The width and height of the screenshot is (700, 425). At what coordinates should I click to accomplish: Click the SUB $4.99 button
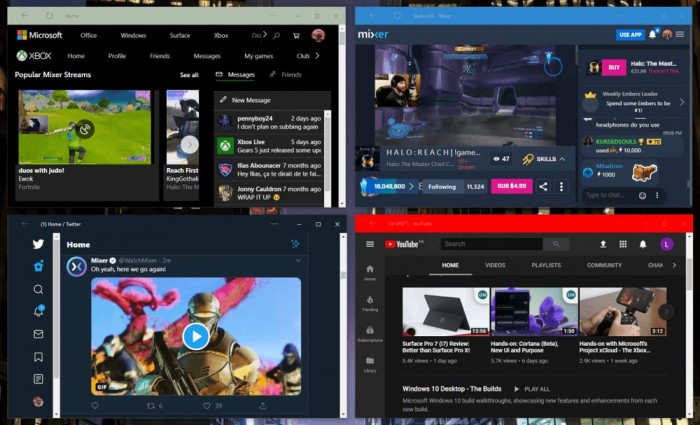512,186
